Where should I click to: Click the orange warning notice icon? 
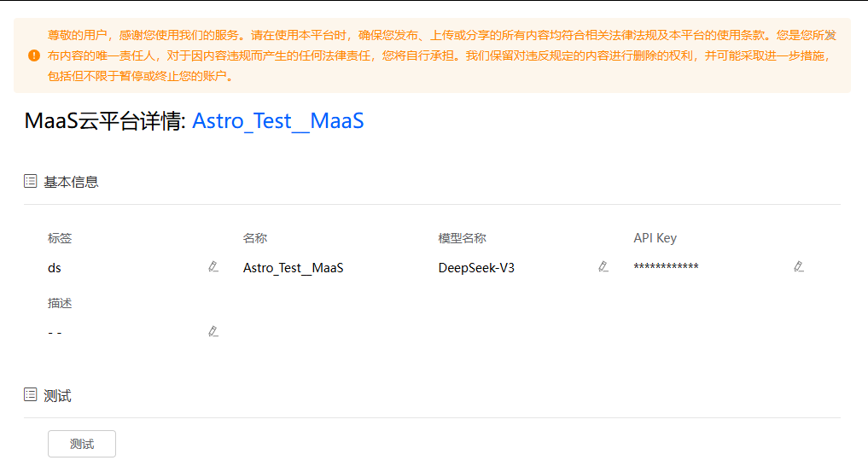pos(34,55)
